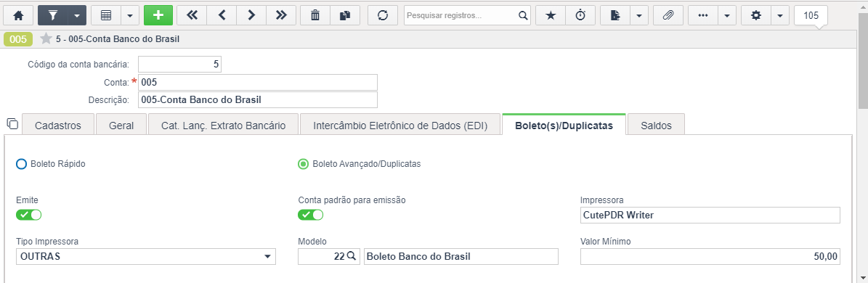Go to the home screen icon
Screen dimensions: 868x283
click(18, 15)
